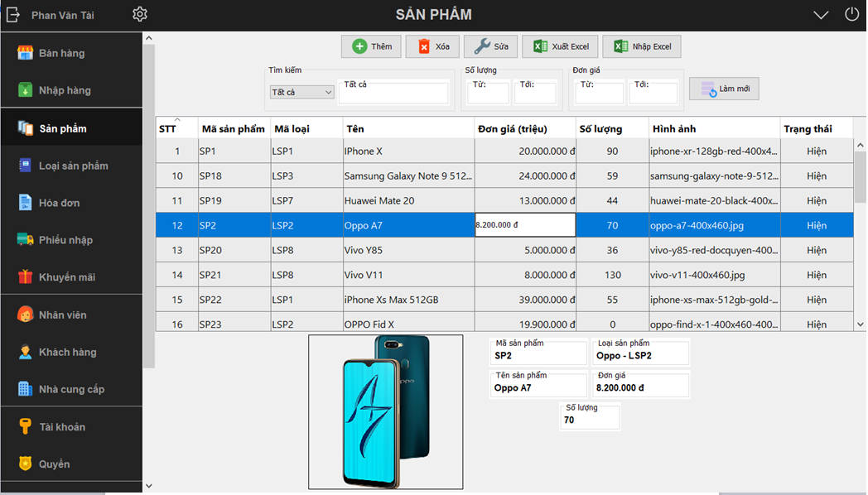Expand the Tất cả search filter dropdown
868x495 pixels.
point(301,93)
